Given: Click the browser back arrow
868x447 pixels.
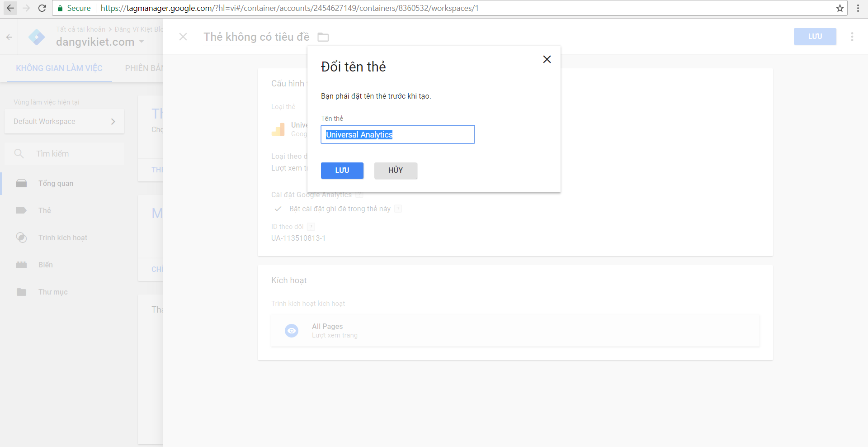Looking at the screenshot, I should point(10,8).
